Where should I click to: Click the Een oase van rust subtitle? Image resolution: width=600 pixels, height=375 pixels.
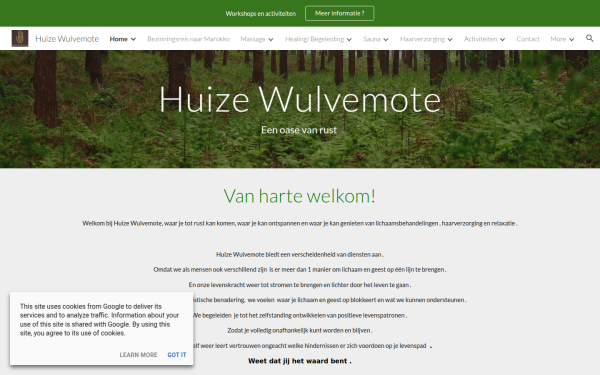coord(299,130)
